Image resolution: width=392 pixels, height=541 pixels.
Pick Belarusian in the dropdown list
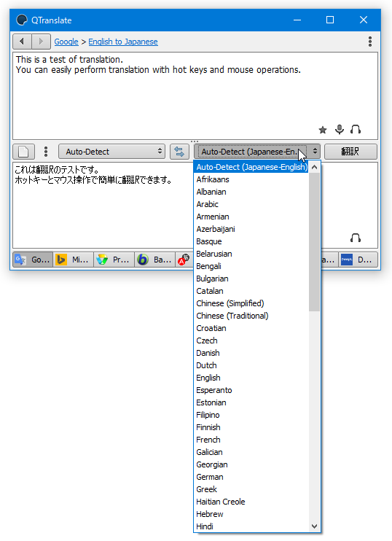(x=251, y=254)
